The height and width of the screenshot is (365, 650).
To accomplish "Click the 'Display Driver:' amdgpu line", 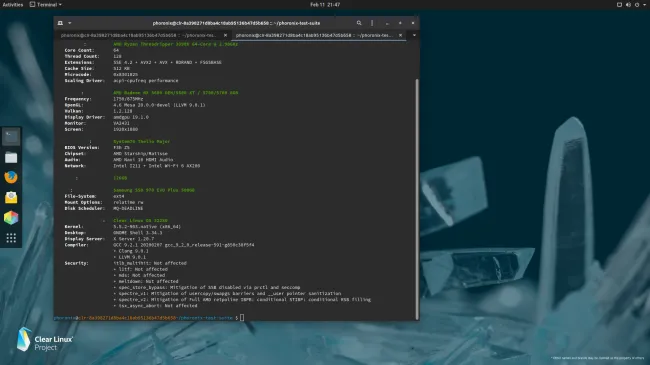I will 107,117.
